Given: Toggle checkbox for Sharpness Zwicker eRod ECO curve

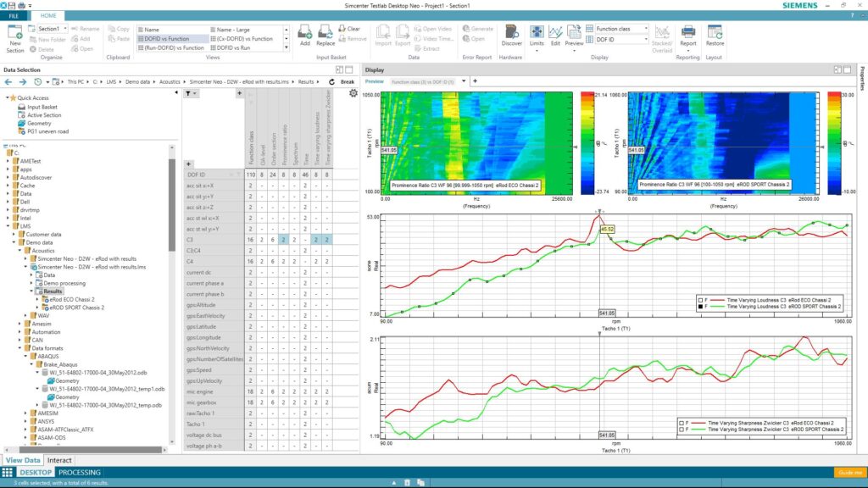Looking at the screenshot, I should coord(682,421).
